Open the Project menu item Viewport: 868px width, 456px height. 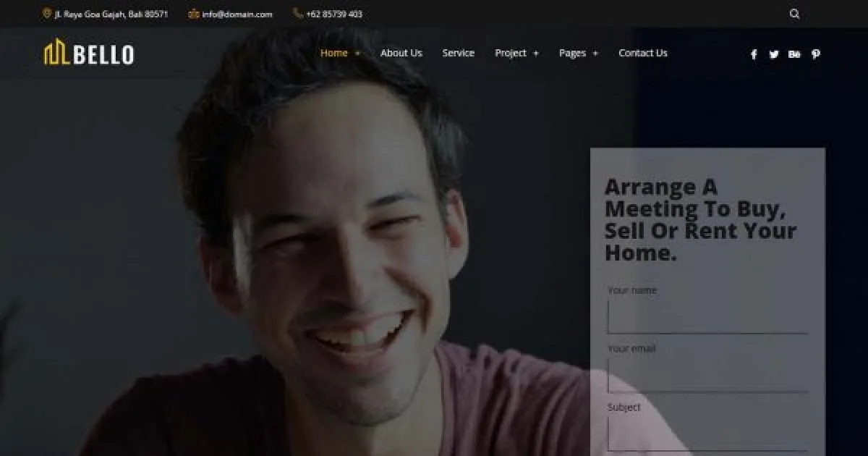[511, 53]
